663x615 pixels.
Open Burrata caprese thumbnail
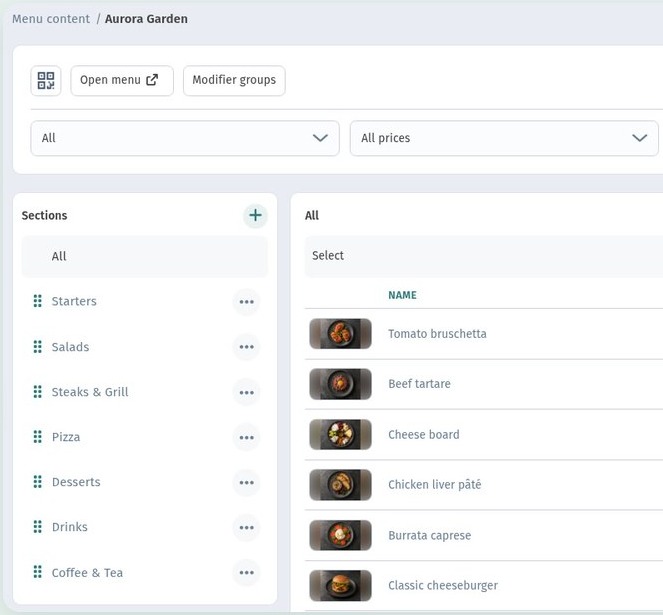(340, 535)
